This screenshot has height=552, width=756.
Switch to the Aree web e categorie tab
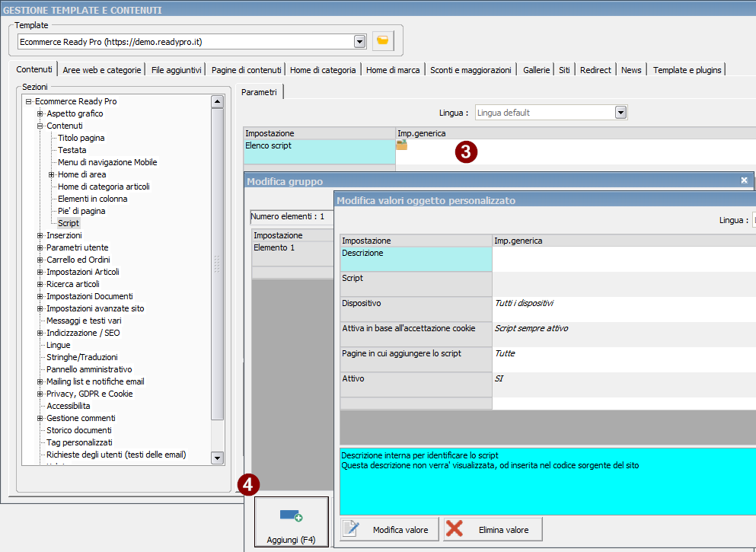point(102,70)
